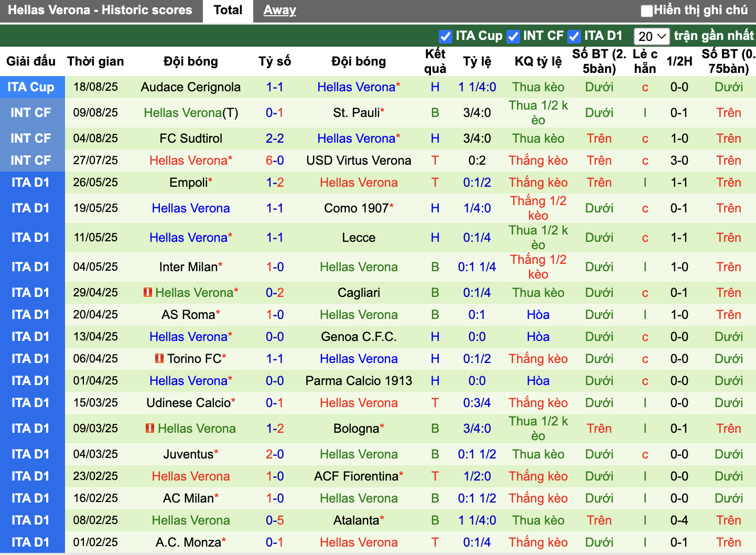Toggle the Hiển thị ghi chú checkbox
The height and width of the screenshot is (555, 756).
pyautogui.click(x=647, y=10)
